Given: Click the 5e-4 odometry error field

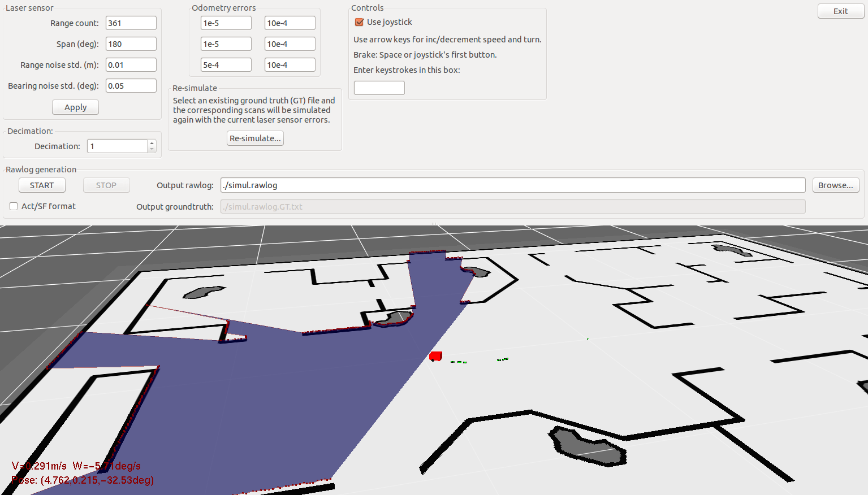Looking at the screenshot, I should [x=226, y=65].
